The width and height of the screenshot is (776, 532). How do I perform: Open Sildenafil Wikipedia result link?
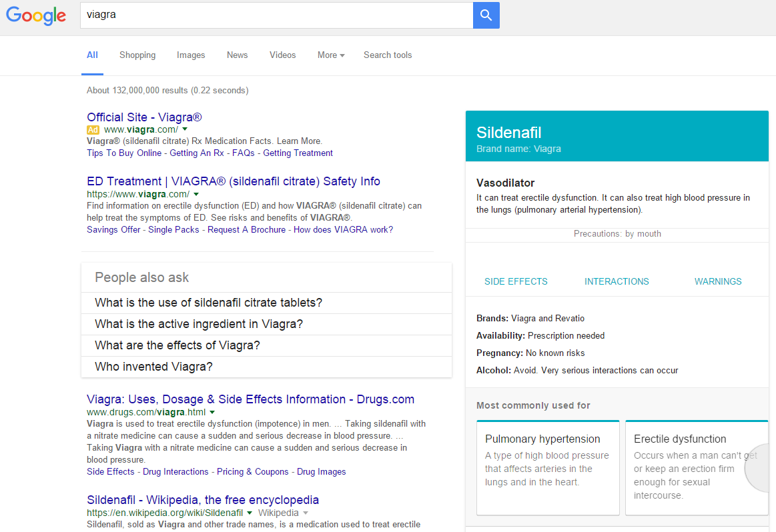(203, 500)
